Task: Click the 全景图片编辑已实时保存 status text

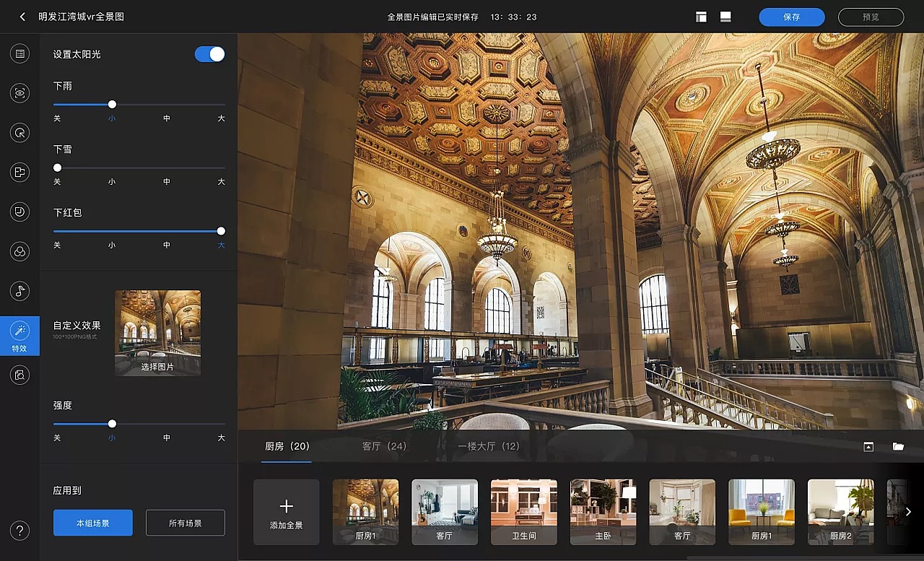Action: point(433,17)
